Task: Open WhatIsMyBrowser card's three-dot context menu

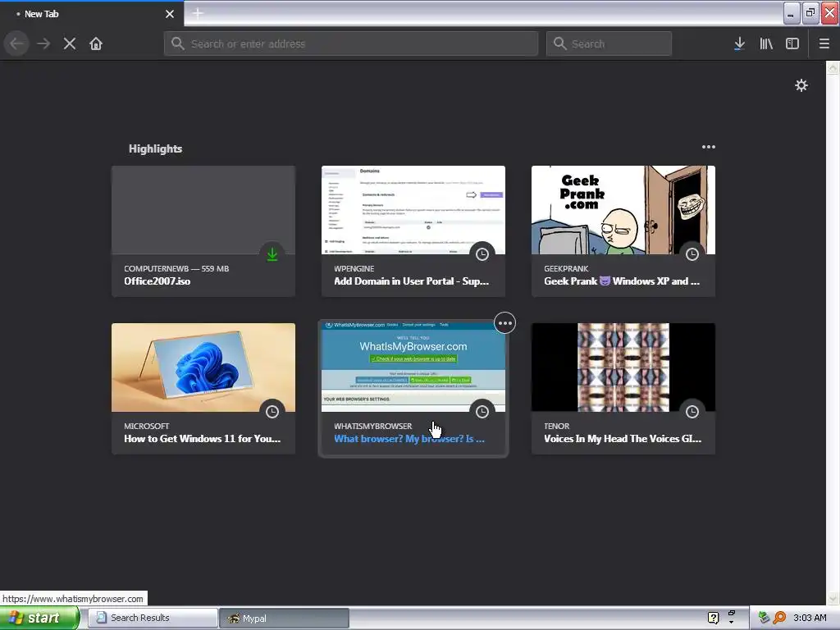Action: pos(504,323)
